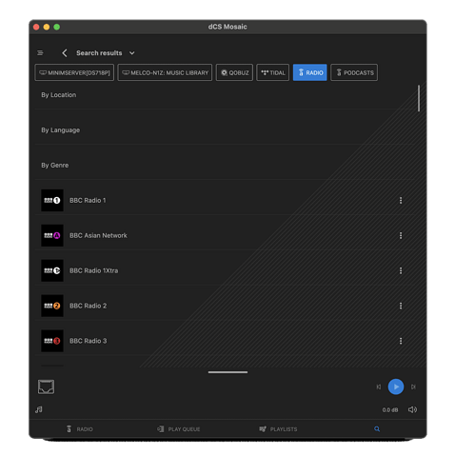Click the vertical scrollbar thumb

click(419, 98)
